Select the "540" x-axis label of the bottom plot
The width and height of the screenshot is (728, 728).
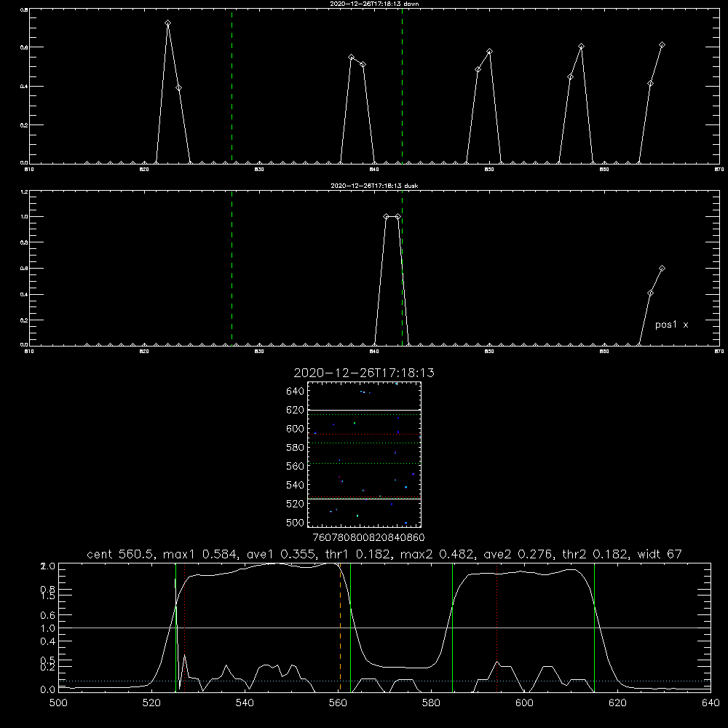245,703
